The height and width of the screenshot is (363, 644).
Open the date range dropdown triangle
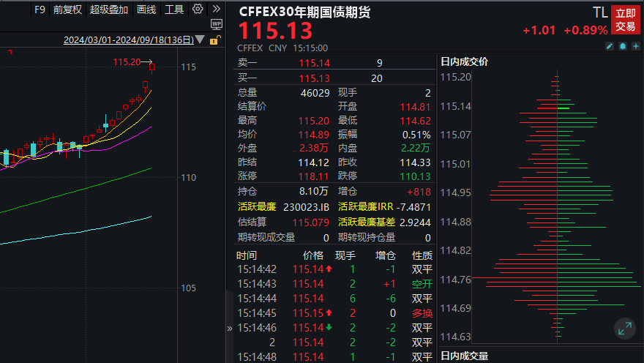tap(200, 40)
